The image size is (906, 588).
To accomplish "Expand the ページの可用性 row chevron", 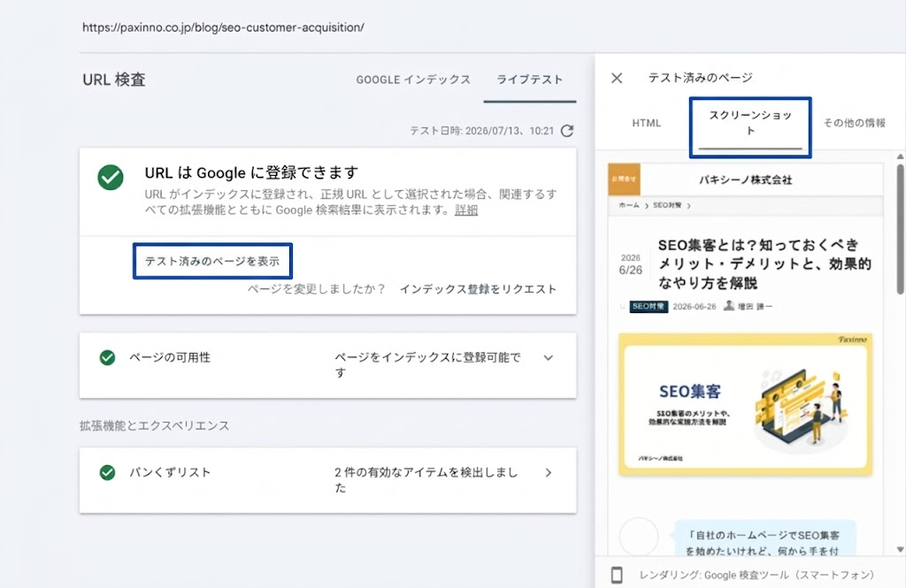I will [549, 357].
